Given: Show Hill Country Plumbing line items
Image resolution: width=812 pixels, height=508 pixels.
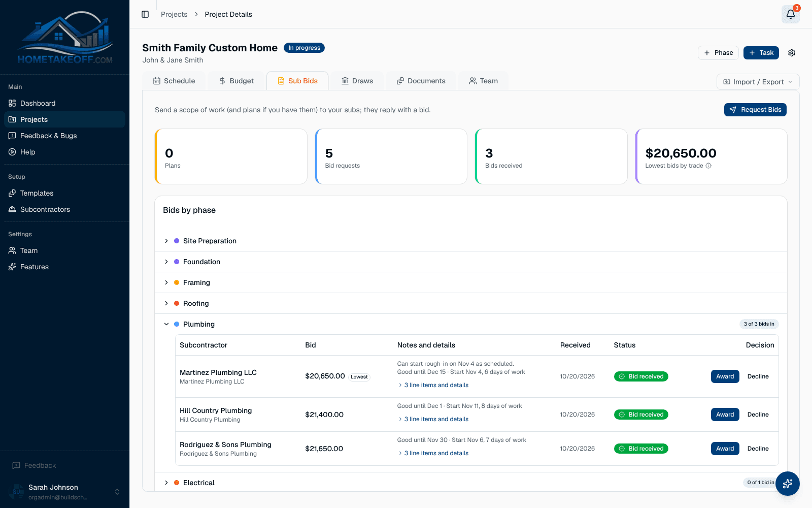Looking at the screenshot, I should [x=433, y=419].
